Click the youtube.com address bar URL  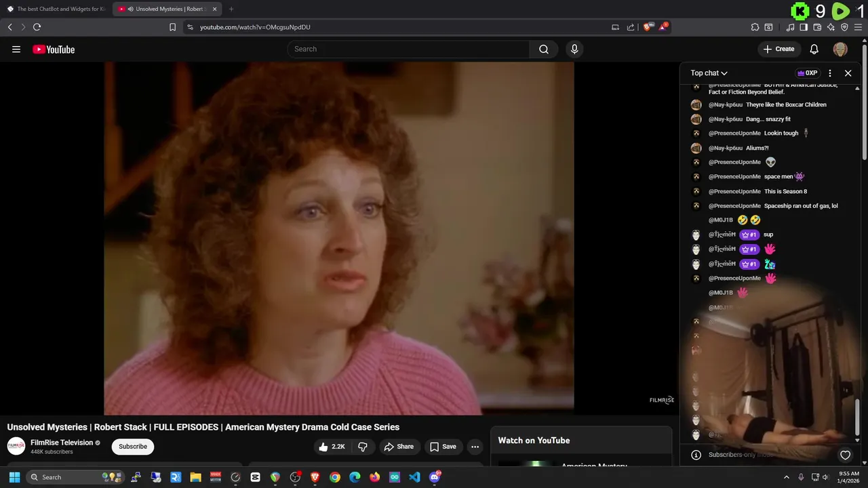(x=255, y=27)
